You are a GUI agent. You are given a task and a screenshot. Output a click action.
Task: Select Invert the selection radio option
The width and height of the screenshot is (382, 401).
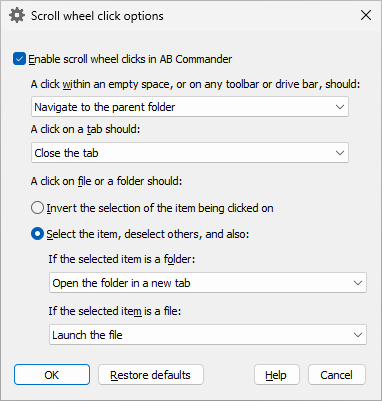click(37, 208)
